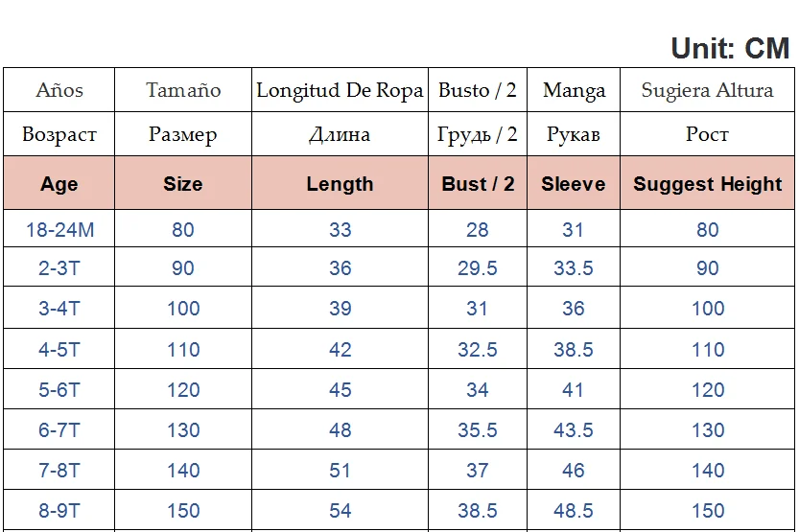Click the 'Longitud De Ropa' cell
Viewport: 799px width, 532px height.
(x=340, y=91)
